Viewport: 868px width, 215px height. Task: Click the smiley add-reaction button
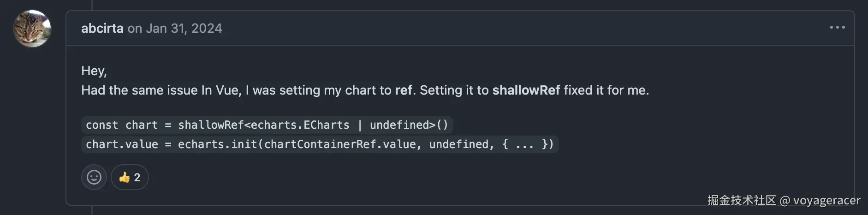click(x=94, y=177)
